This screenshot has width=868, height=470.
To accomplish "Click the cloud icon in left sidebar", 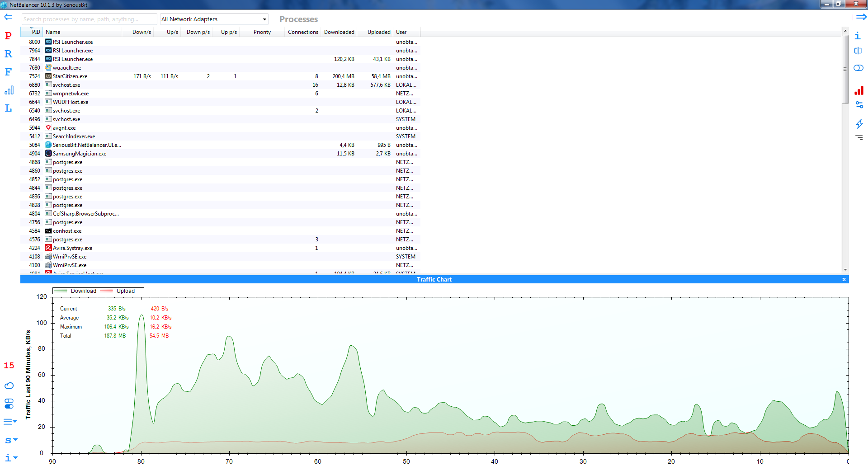I will (9, 385).
